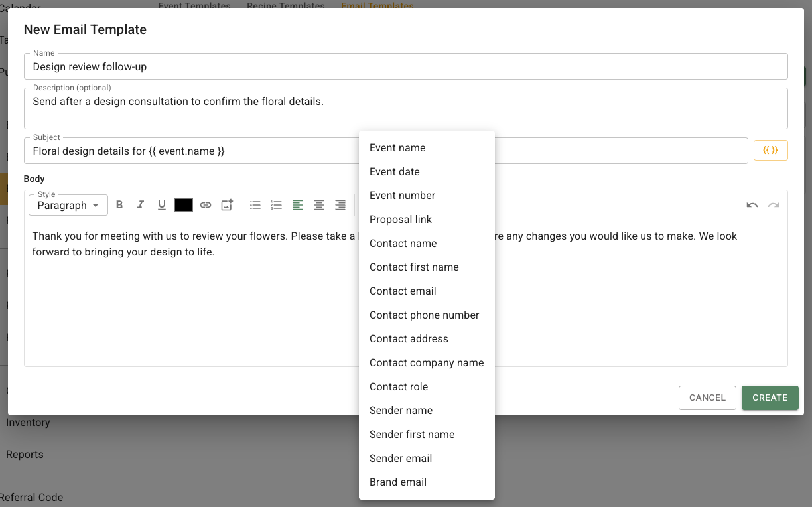The image size is (812, 507).
Task: Open Inventory in the background sidebar
Action: [x=28, y=422]
